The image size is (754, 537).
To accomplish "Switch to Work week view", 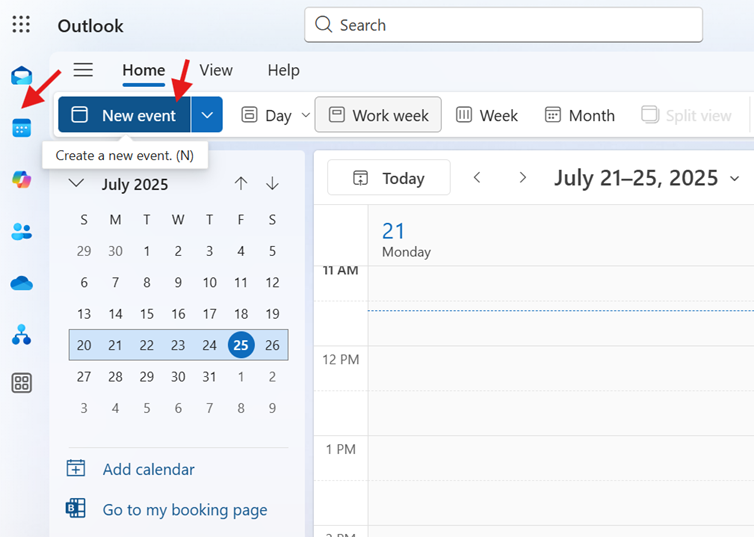I will [378, 115].
